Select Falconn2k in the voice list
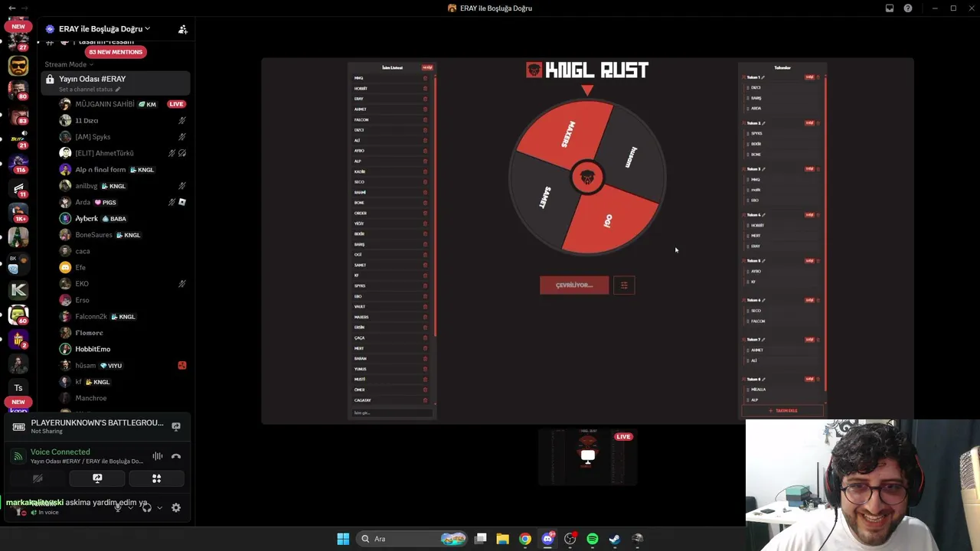980x551 pixels. point(122,317)
